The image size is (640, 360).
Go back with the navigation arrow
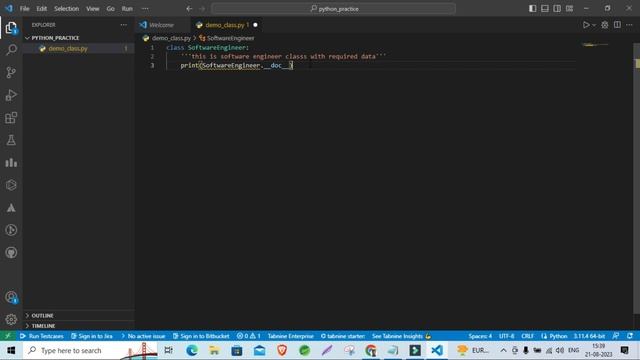click(189, 9)
